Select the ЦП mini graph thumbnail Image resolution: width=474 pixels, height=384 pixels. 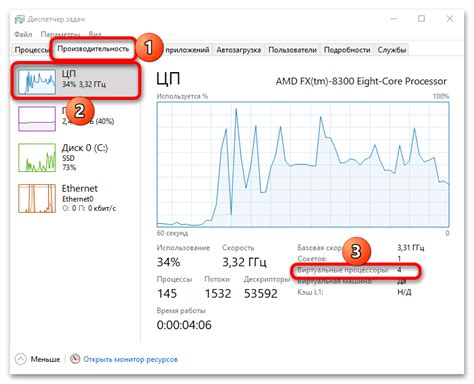pyautogui.click(x=37, y=82)
